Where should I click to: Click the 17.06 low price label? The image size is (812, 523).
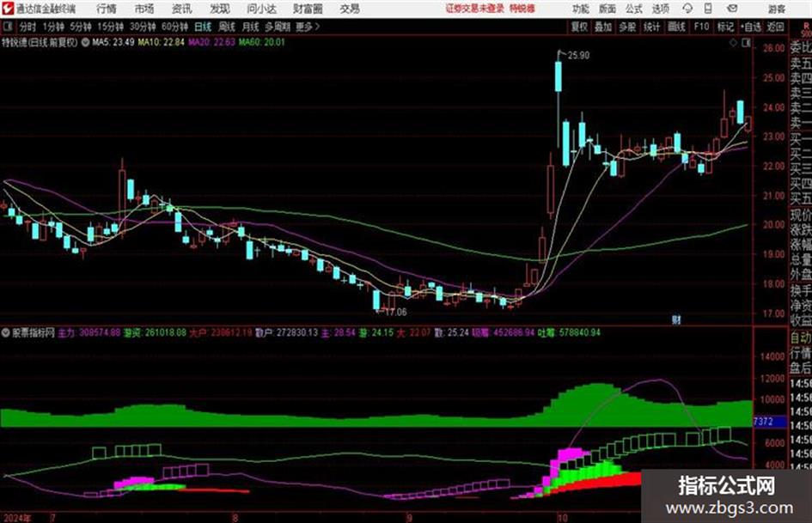pyautogui.click(x=395, y=313)
